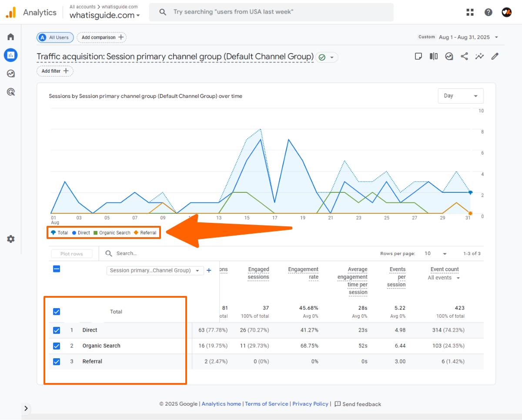Viewport: 522px width, 420px height.
Task: Focus the top search input field
Action: click(x=271, y=12)
